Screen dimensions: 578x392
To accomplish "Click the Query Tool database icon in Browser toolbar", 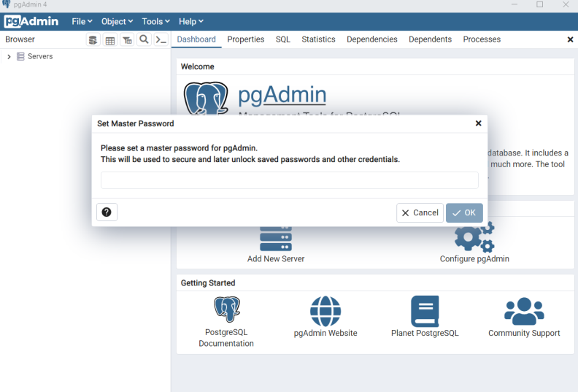I will click(x=93, y=40).
